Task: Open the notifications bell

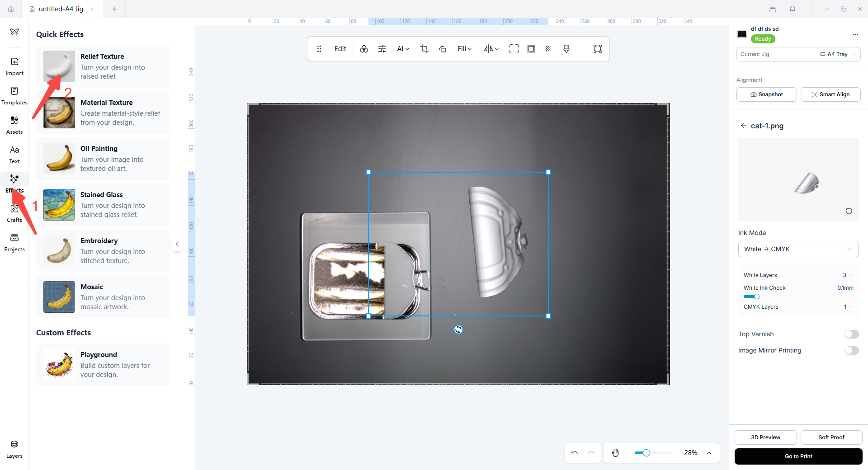Action: point(793,9)
